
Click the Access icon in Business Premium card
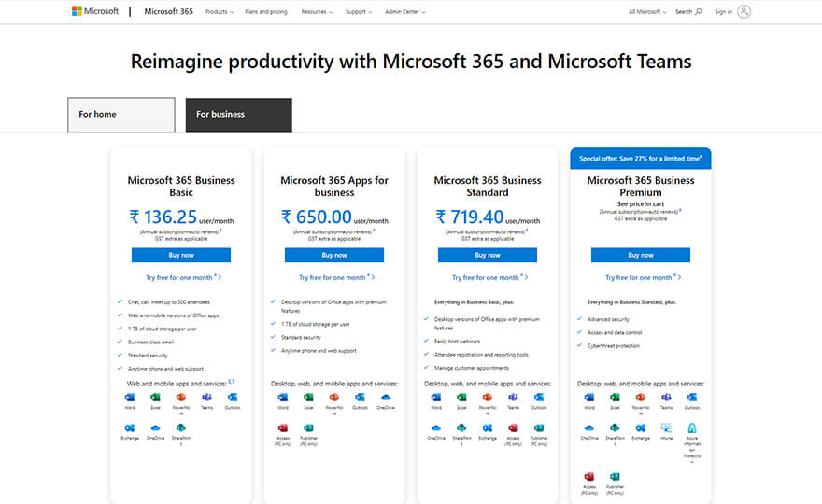click(x=589, y=477)
